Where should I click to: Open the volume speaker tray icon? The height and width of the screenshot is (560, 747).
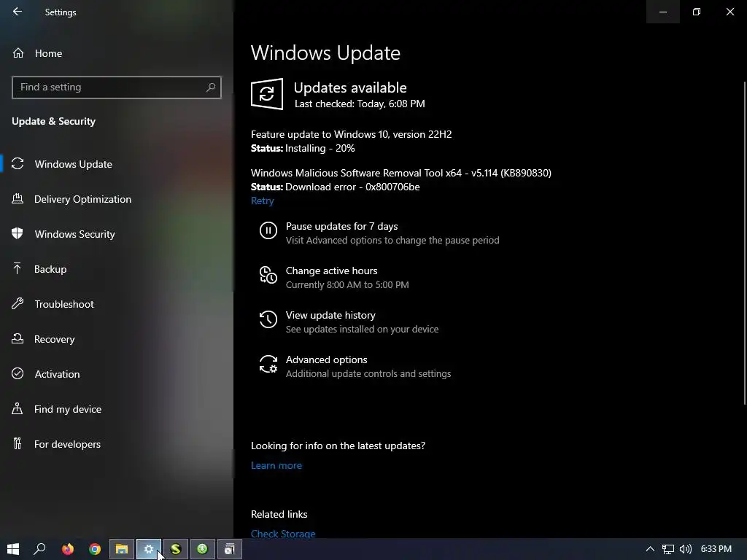click(x=685, y=549)
